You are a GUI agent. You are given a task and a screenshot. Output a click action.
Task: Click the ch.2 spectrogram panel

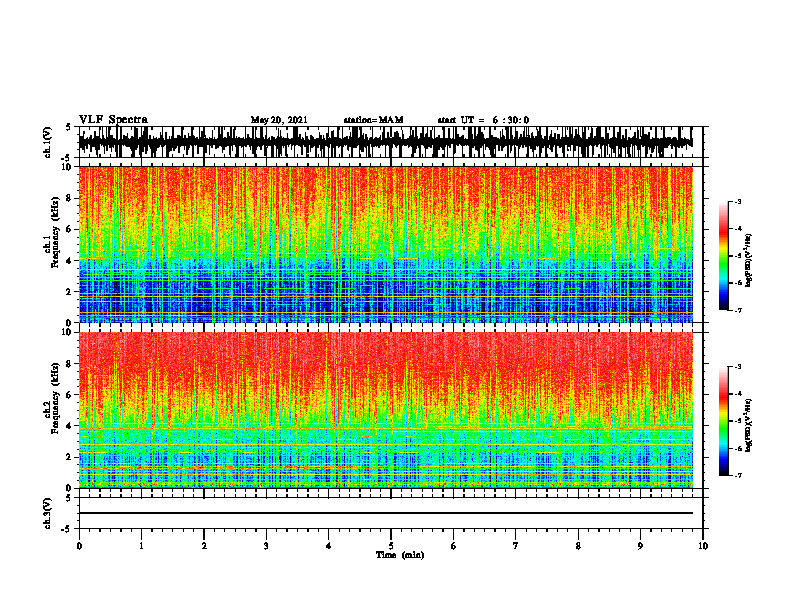coord(385,410)
